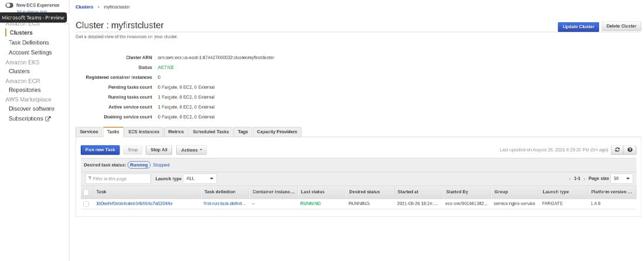Viewport: 644px width, 261px height.
Task: Switch to the Services tab
Action: click(x=89, y=132)
